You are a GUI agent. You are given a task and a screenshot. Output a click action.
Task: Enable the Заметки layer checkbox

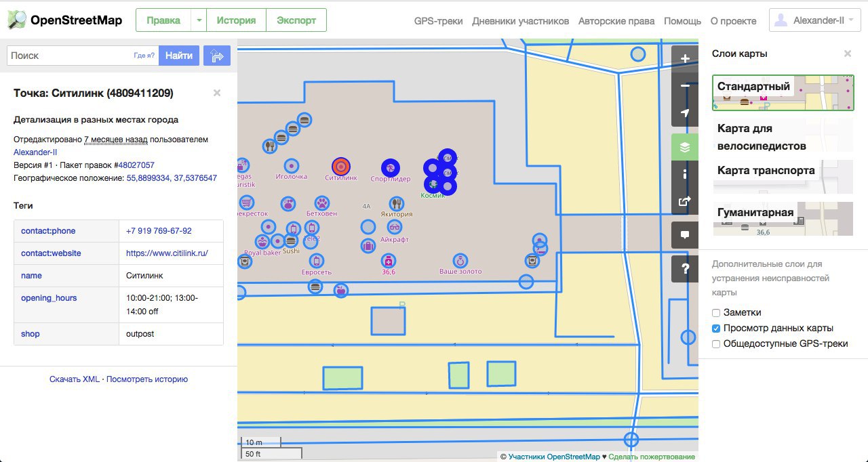(716, 313)
